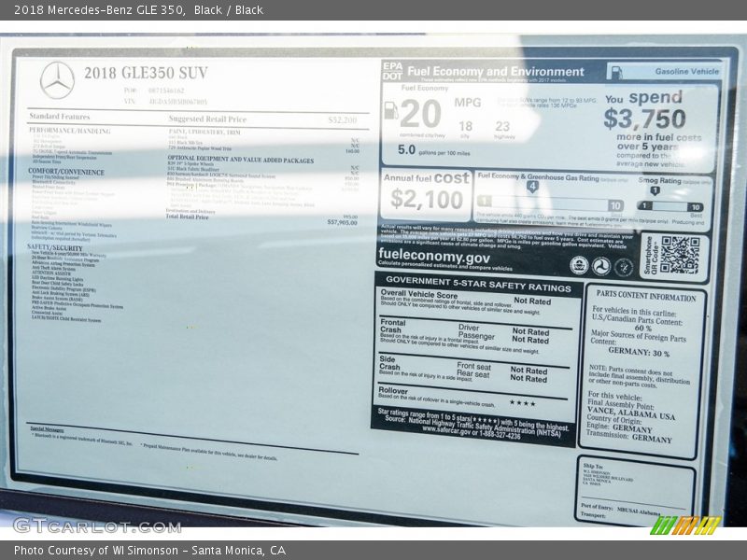The width and height of the screenshot is (747, 560).
Task: Click the 'Smog Rating' label
Action: 659,180
